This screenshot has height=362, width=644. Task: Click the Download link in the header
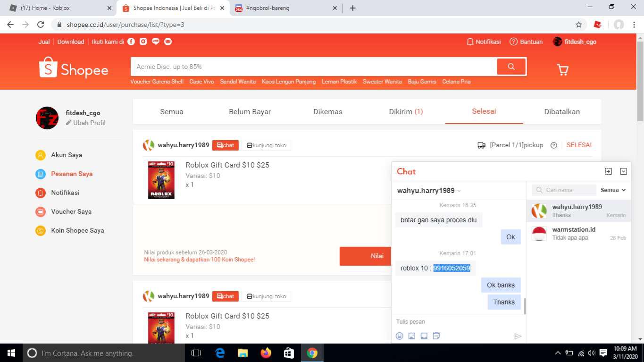pyautogui.click(x=71, y=42)
